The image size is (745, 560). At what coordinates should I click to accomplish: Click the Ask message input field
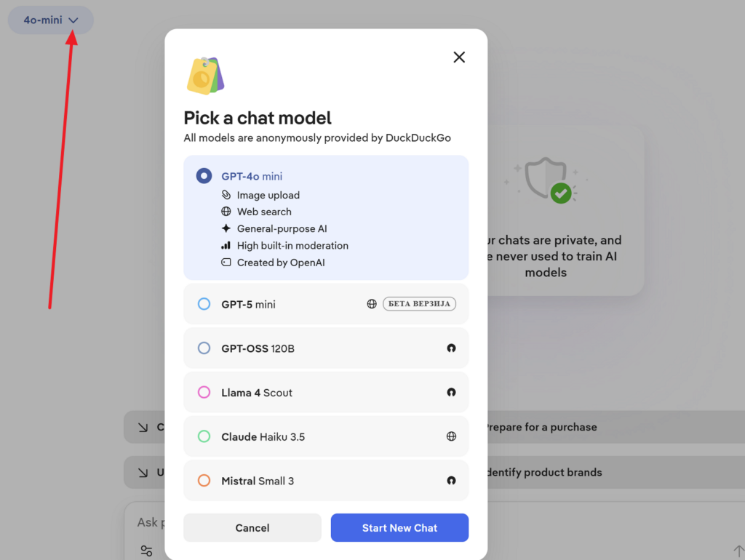pyautogui.click(x=148, y=522)
